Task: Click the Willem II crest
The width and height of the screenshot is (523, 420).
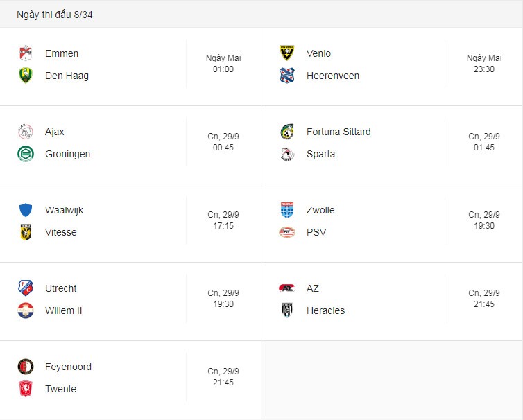Action: 26,310
